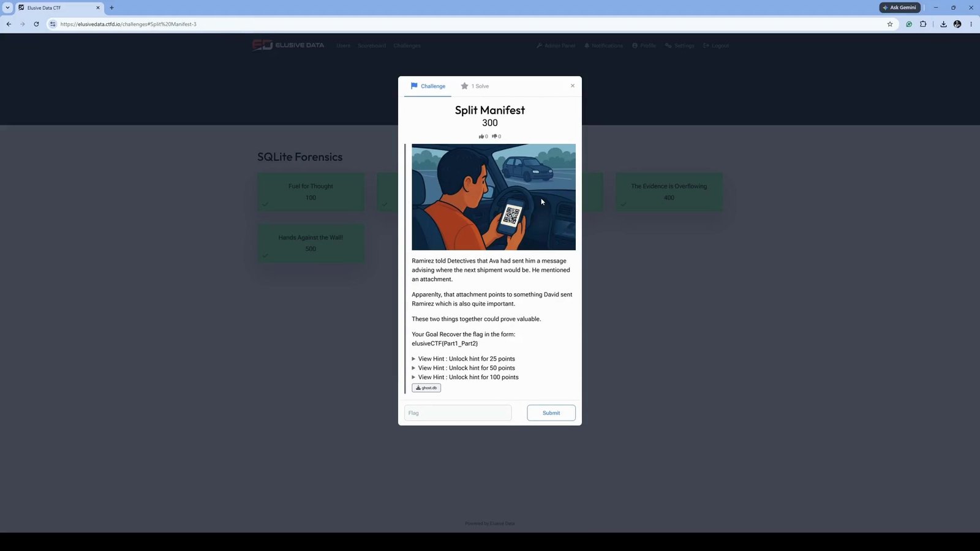Image resolution: width=980 pixels, height=551 pixels.
Task: Open the Fuel for Thought challenge card
Action: pyautogui.click(x=311, y=192)
